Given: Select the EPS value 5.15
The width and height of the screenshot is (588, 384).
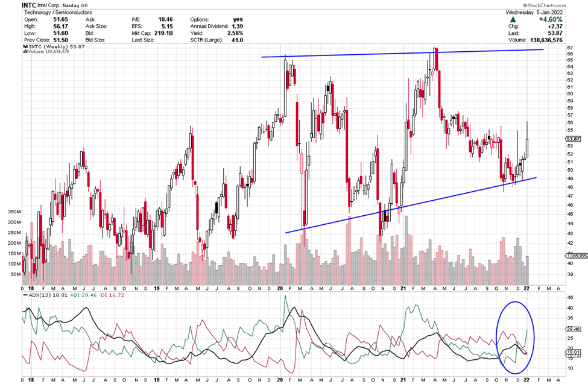Looking at the screenshot, I should 167,27.
